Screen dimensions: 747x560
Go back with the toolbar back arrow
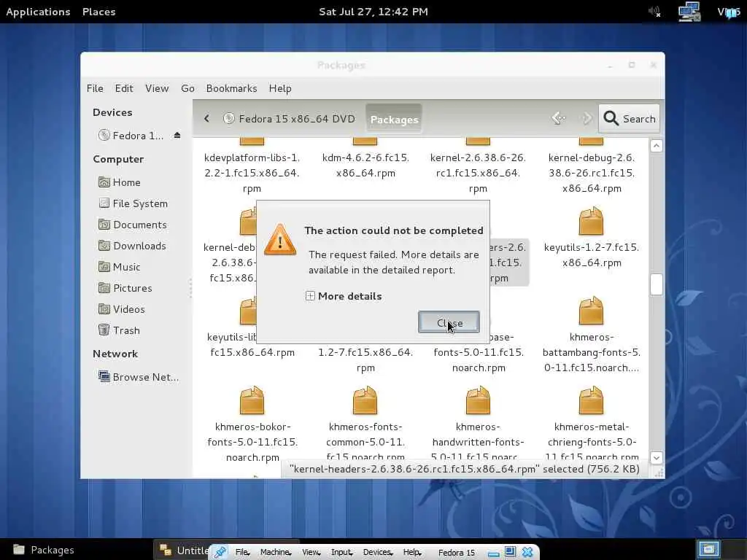pyautogui.click(x=558, y=118)
